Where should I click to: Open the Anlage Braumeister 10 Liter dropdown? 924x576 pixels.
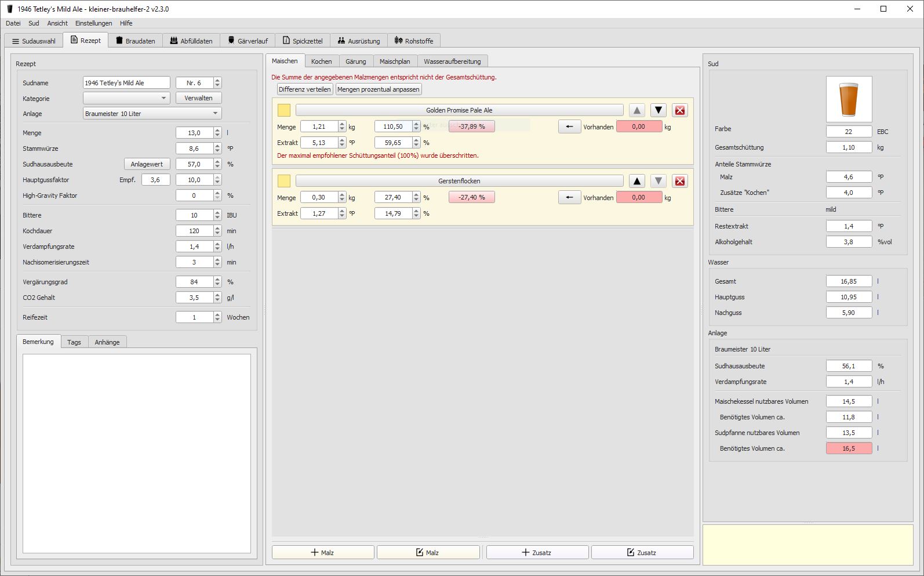click(152, 114)
